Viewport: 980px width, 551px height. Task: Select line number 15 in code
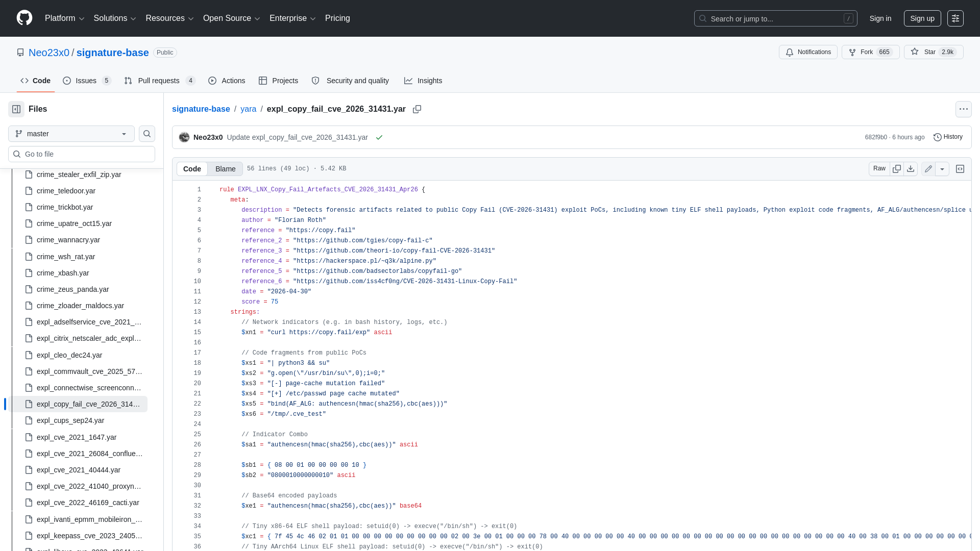(x=198, y=333)
